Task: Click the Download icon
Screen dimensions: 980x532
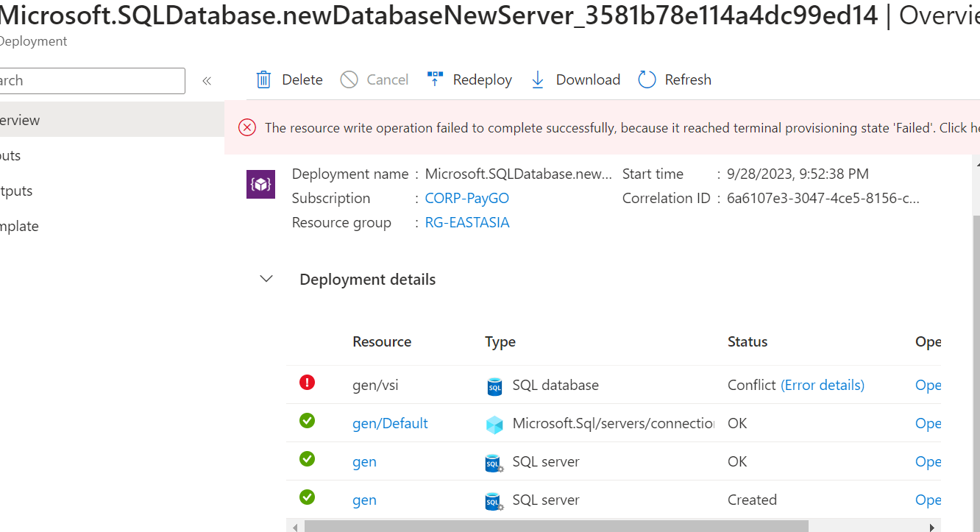Action: 538,79
